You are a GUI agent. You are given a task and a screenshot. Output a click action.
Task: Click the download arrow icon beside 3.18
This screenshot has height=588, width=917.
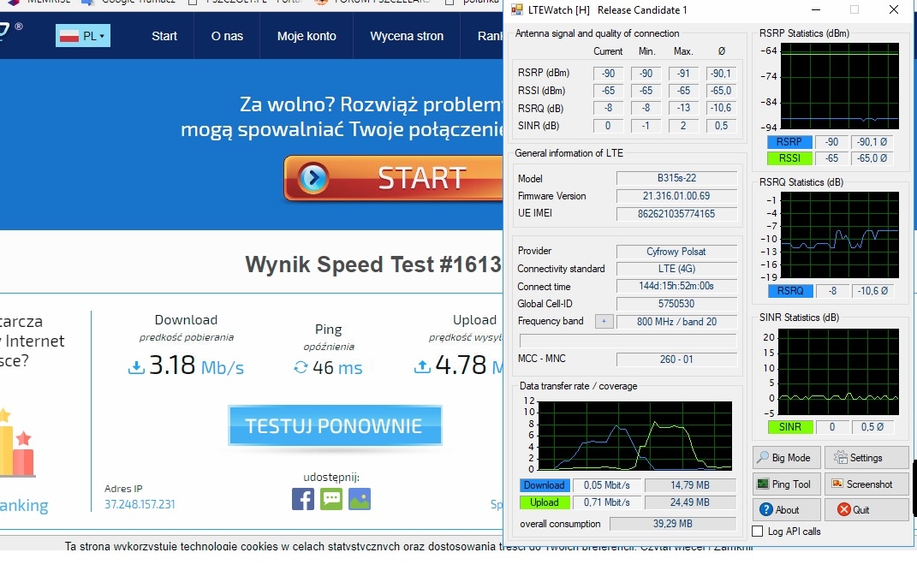[x=135, y=367]
